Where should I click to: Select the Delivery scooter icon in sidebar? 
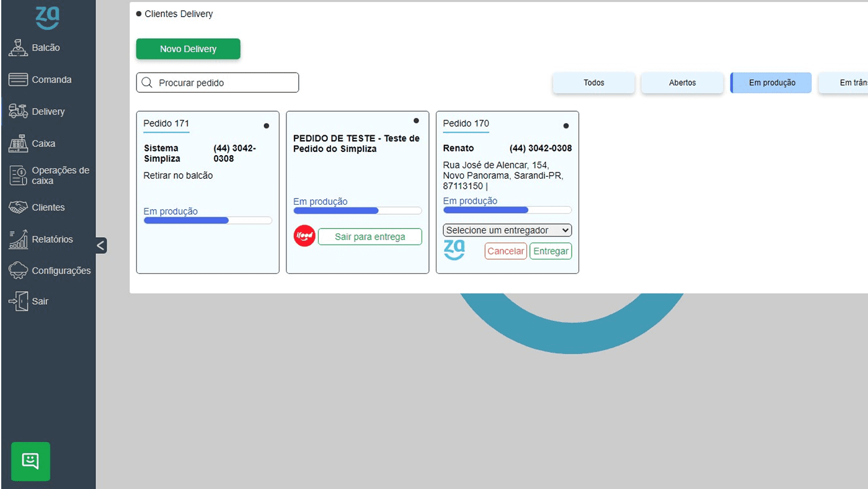click(19, 111)
